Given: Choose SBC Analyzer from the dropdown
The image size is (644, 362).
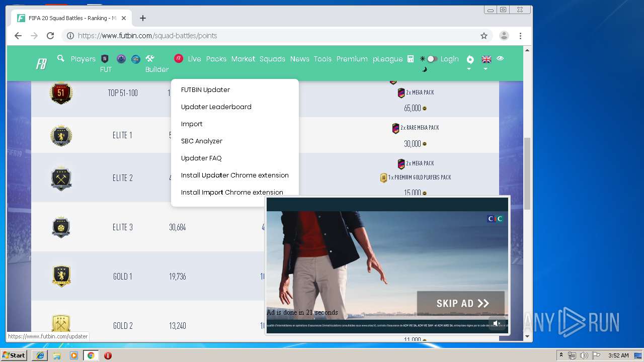Looking at the screenshot, I should pyautogui.click(x=201, y=141).
